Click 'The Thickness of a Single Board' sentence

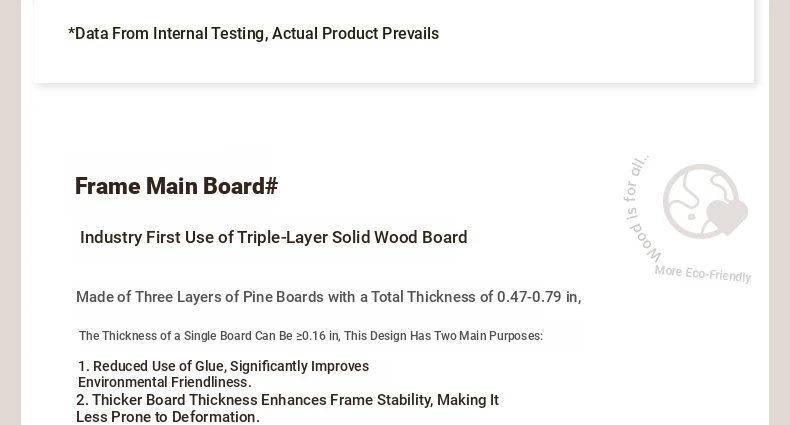[x=311, y=336]
